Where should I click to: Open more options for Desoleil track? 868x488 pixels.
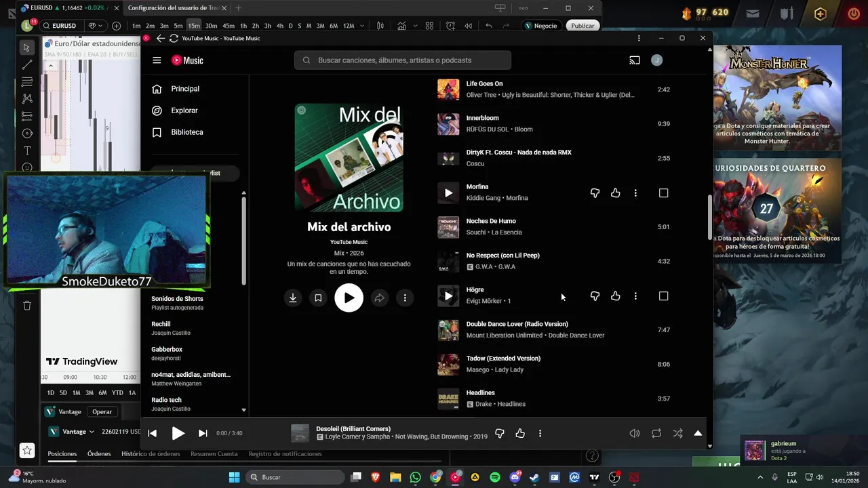(540, 433)
